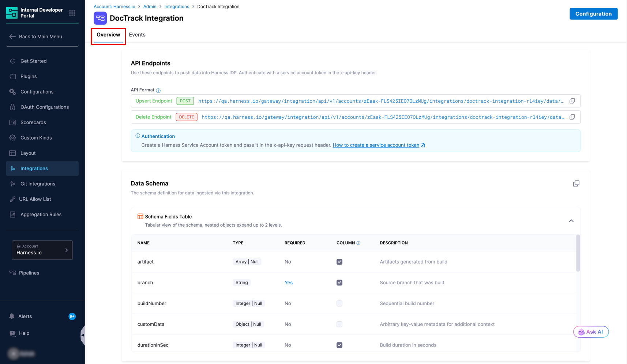
Task: Click the COLUMN header info icon
Action: coord(358,243)
